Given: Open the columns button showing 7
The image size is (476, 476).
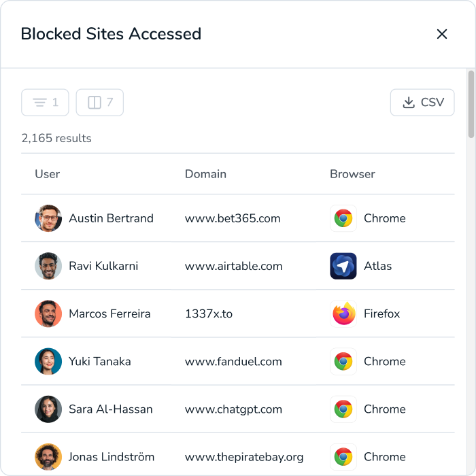Looking at the screenshot, I should point(100,103).
